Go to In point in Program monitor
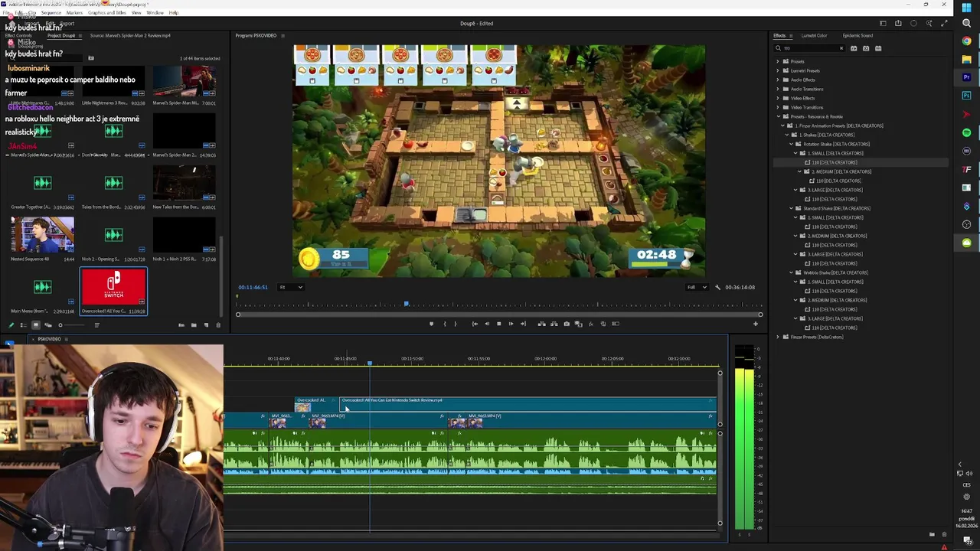The image size is (980, 551). pyautogui.click(x=475, y=324)
